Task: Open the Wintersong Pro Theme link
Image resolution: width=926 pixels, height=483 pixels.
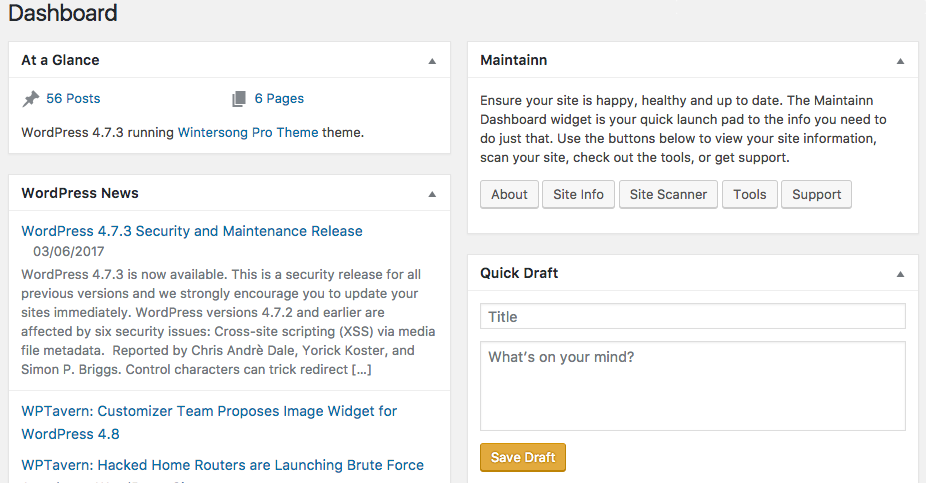Action: tap(248, 132)
